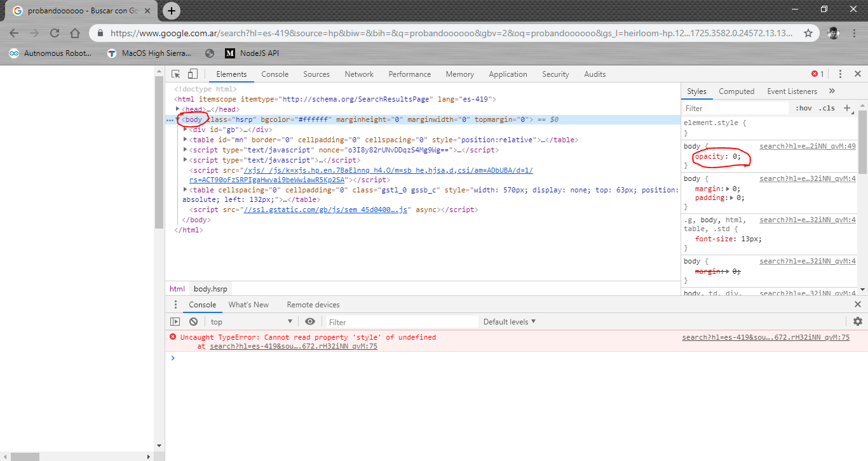Expand the head element node
Screen dimensions: 868x461
[x=178, y=109]
